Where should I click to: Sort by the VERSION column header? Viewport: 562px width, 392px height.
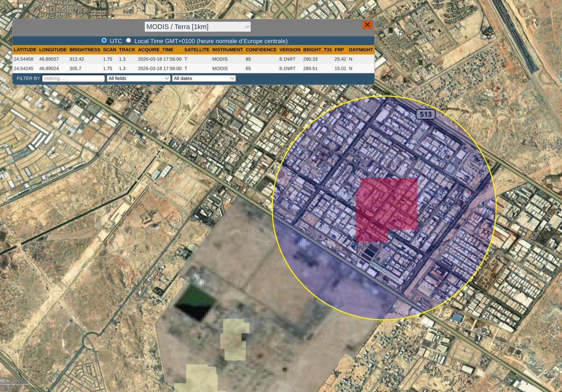[290, 50]
